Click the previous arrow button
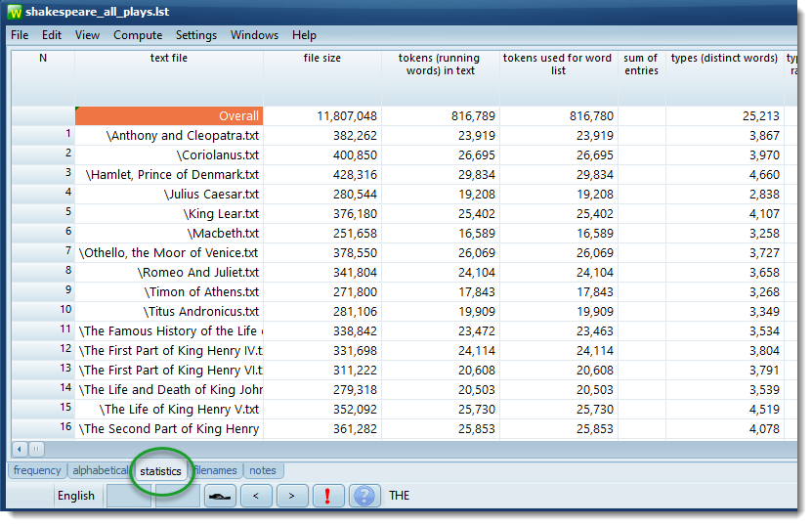The height and width of the screenshot is (526, 812). [256, 496]
